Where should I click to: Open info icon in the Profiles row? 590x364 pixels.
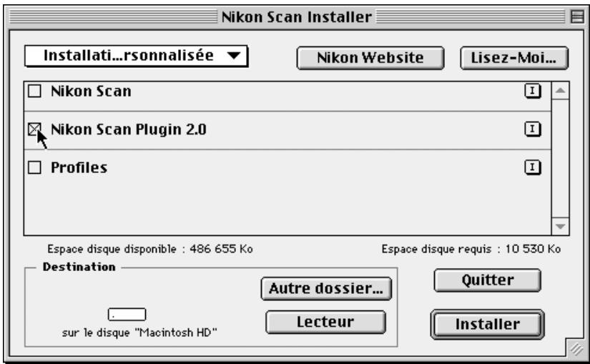pos(532,167)
